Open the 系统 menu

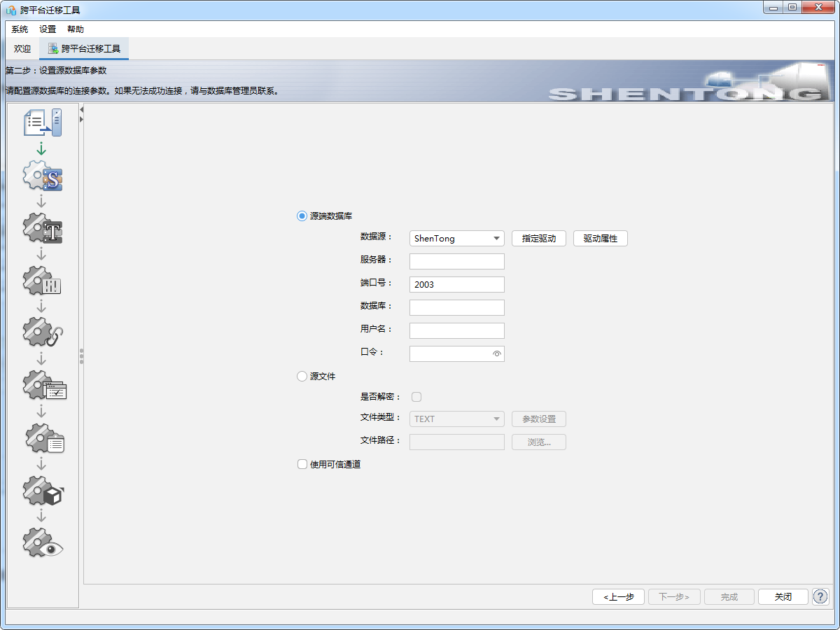(x=20, y=29)
